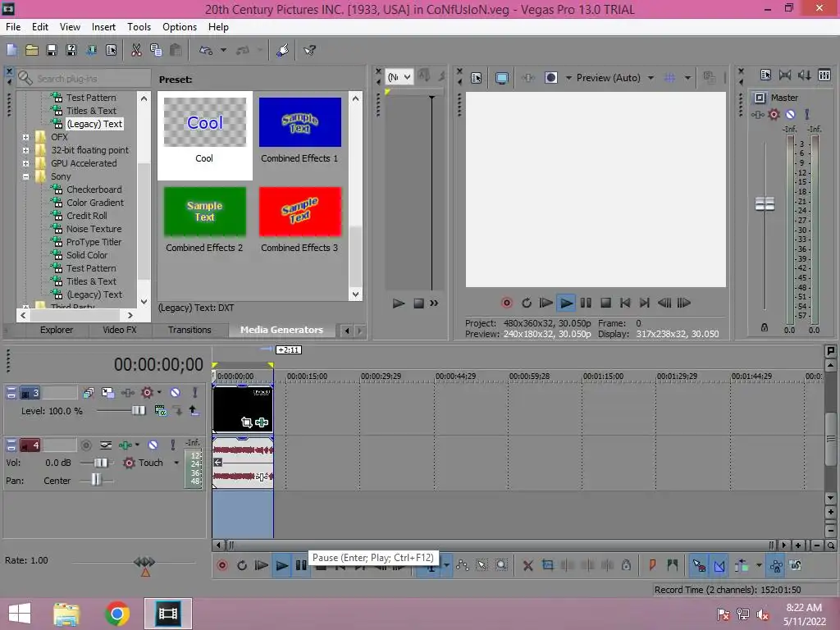Toggle Enable Snapping in bottom toolbar
Image resolution: width=840 pixels, height=630 pixels.
tap(699, 566)
